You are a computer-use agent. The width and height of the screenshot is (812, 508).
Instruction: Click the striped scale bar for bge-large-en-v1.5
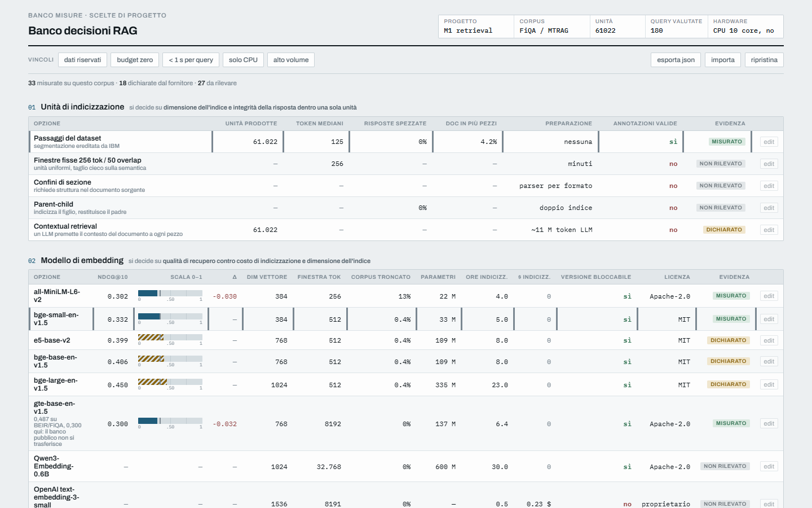pos(170,382)
